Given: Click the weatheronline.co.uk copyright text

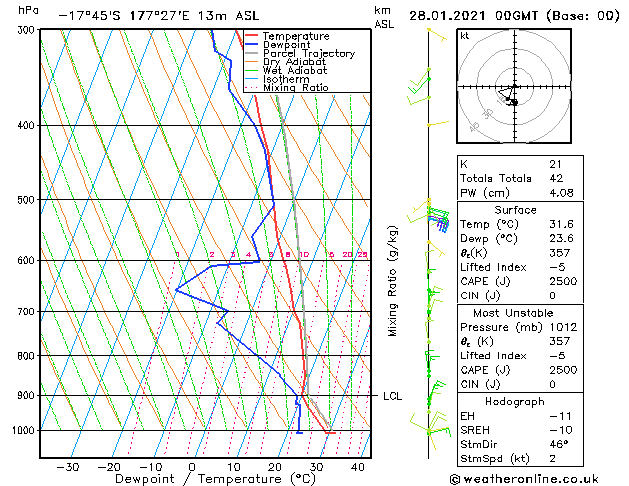Looking at the screenshot, I should tap(524, 479).
